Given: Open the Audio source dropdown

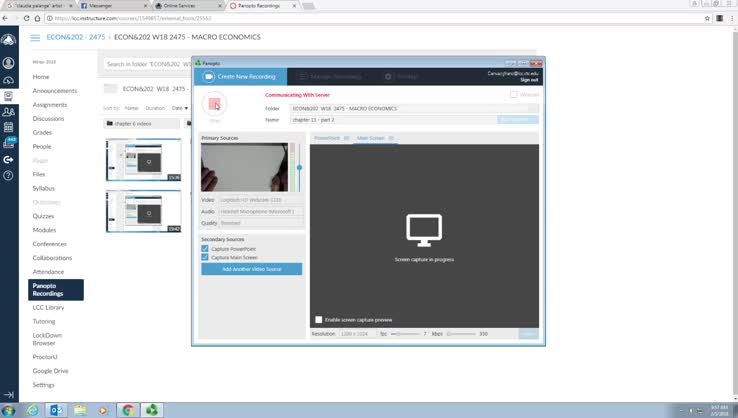Looking at the screenshot, I should pyautogui.click(x=261, y=212).
